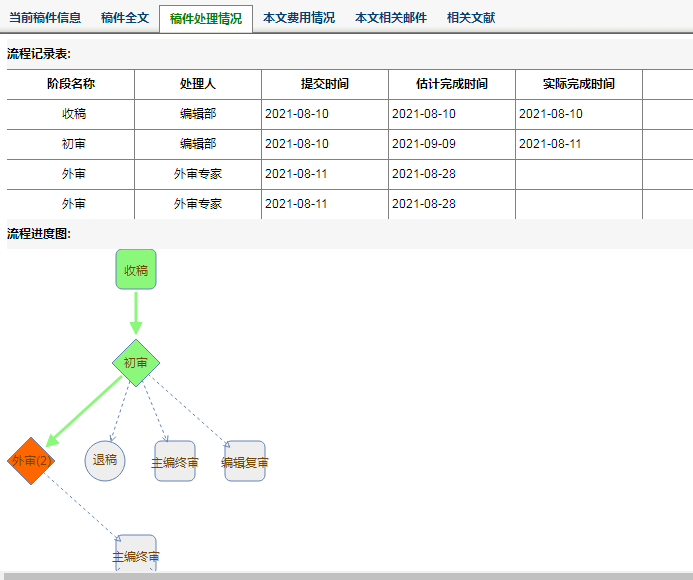693x580 pixels.
Task: Switch to the 稿件全文 tab
Action: [x=125, y=18]
